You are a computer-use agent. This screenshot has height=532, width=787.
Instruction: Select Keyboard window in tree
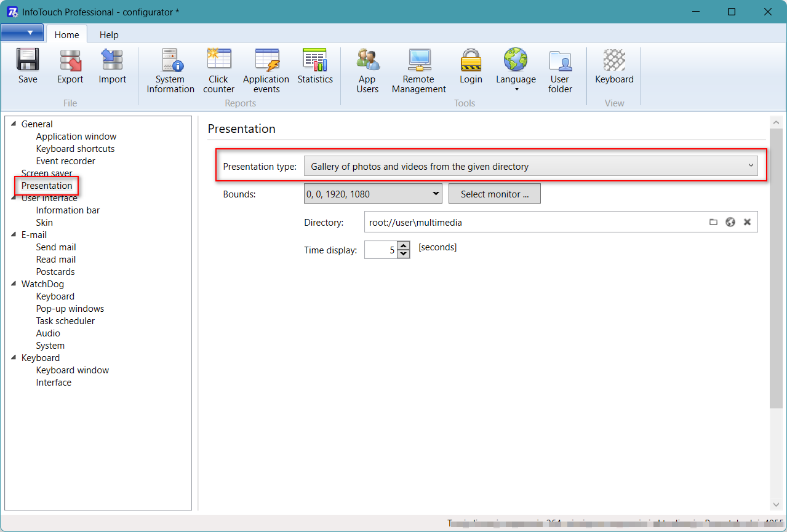click(x=73, y=370)
